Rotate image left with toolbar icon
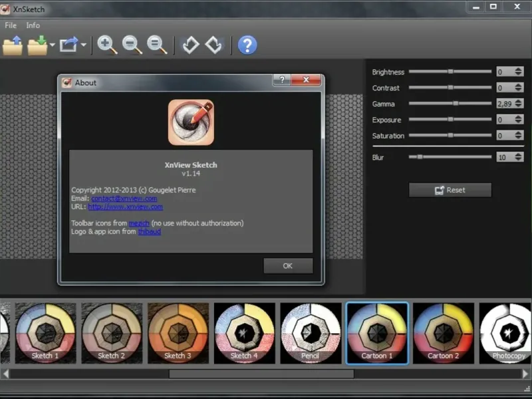 [190, 45]
